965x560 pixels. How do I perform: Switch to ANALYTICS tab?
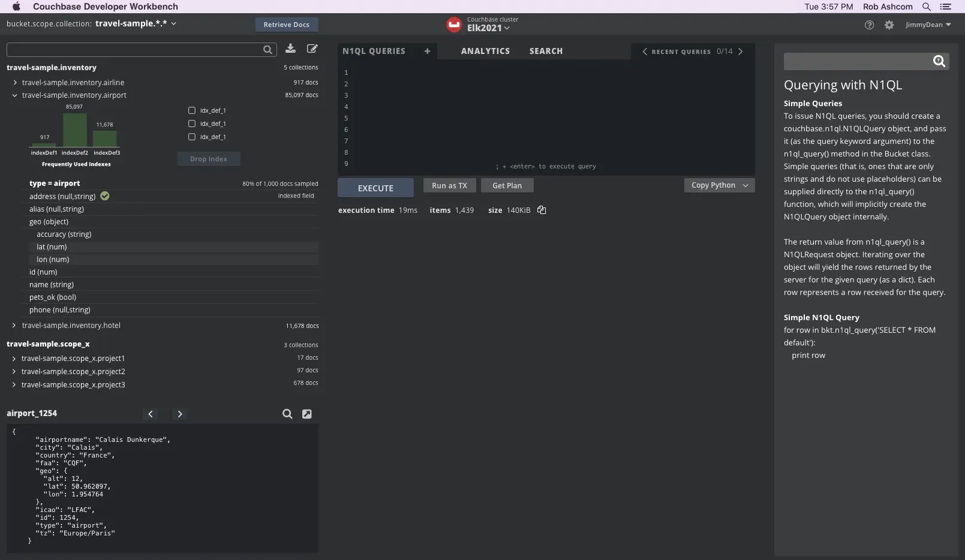click(x=485, y=51)
